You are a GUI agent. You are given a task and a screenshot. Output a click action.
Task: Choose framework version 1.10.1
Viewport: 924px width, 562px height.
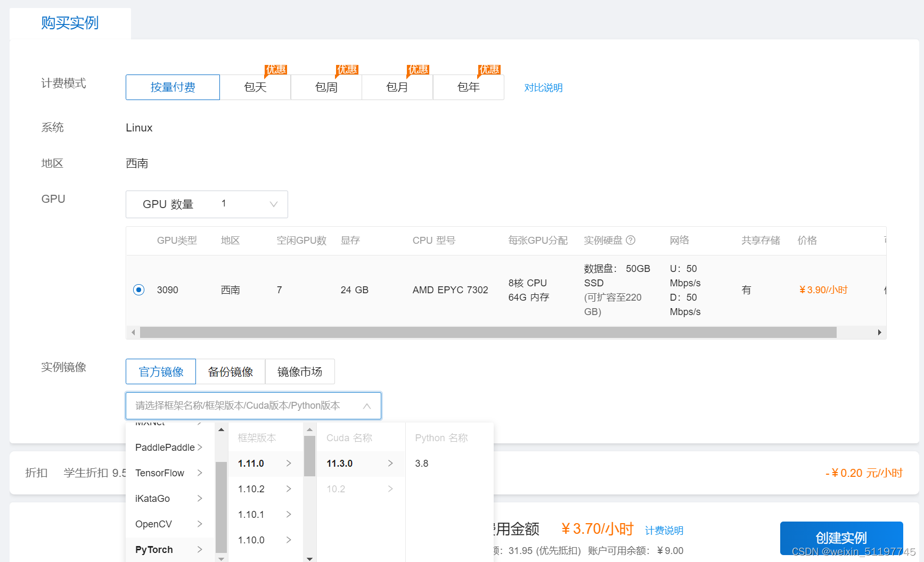click(265, 515)
